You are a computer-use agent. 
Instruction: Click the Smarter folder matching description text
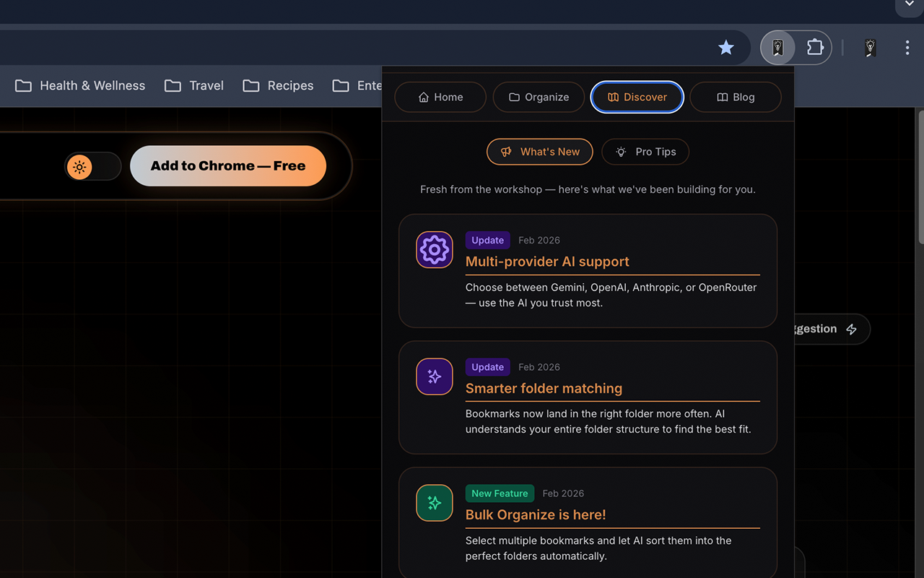(608, 421)
